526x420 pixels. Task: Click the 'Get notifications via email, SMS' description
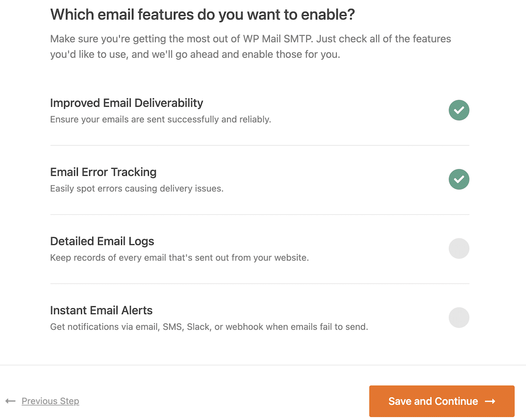click(x=209, y=326)
